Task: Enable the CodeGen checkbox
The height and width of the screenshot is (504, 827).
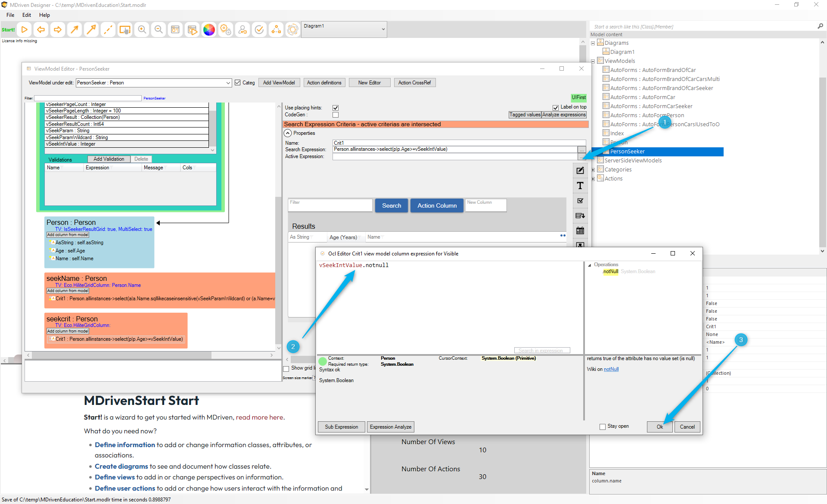Action: 336,115
